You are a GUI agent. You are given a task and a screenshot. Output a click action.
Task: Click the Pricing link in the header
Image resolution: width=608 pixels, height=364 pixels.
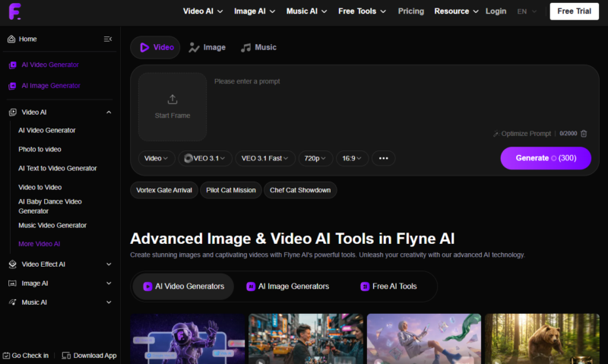(x=410, y=11)
